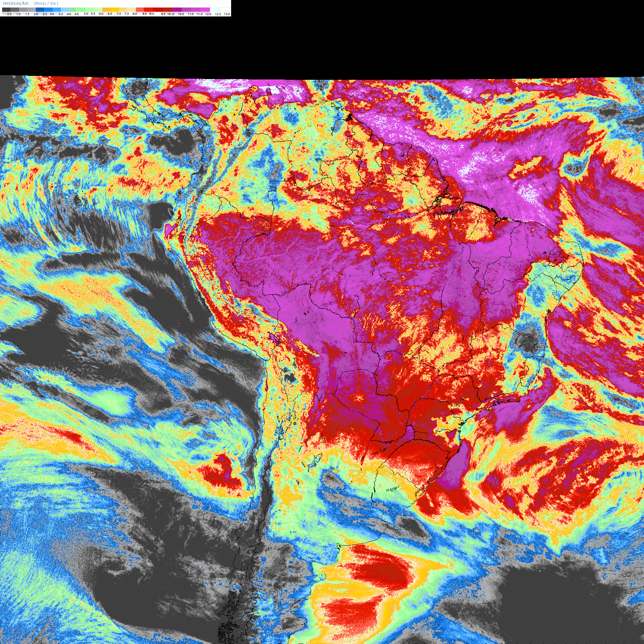Select the brownish-red legend swatch
Viewport: 644px width, 644px height.
pyautogui.click(x=167, y=10)
